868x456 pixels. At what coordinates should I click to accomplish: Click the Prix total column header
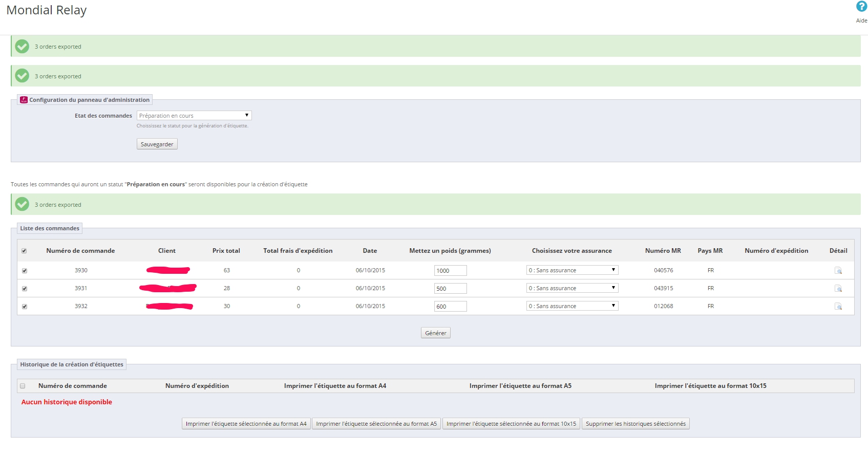[x=226, y=251]
